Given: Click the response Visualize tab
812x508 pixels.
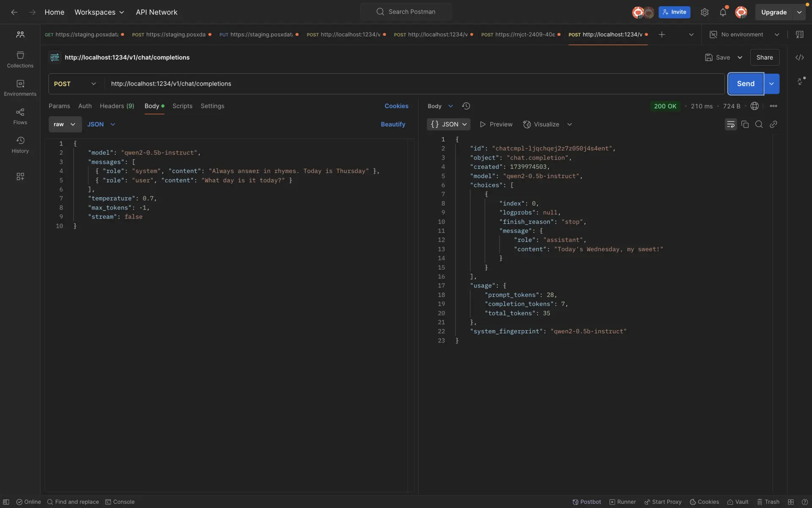Looking at the screenshot, I should point(546,124).
